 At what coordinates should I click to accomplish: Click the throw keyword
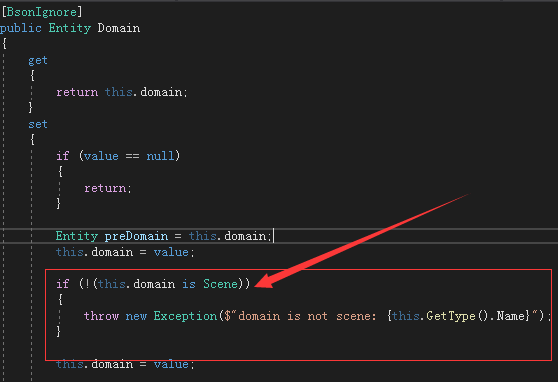tap(101, 316)
